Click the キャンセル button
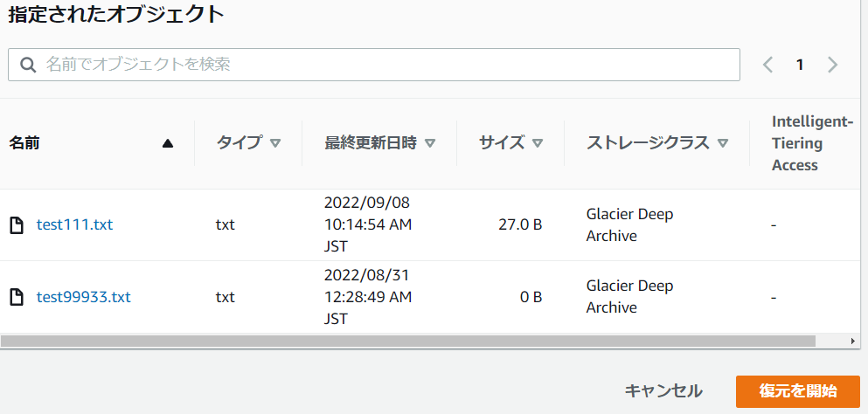The height and width of the screenshot is (414, 868). pyautogui.click(x=663, y=391)
